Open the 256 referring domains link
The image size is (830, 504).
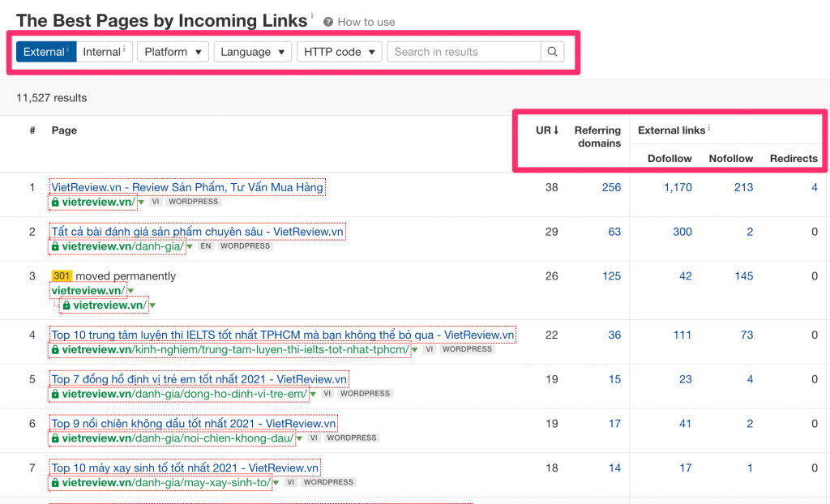click(x=611, y=187)
